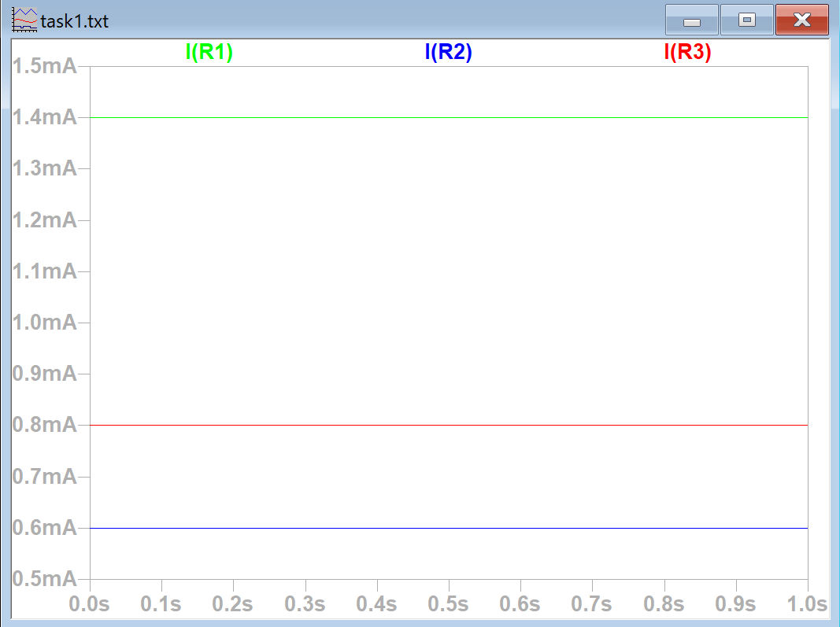The image size is (840, 627).
Task: Click the 0.0s start time axis label
Action: tap(91, 604)
